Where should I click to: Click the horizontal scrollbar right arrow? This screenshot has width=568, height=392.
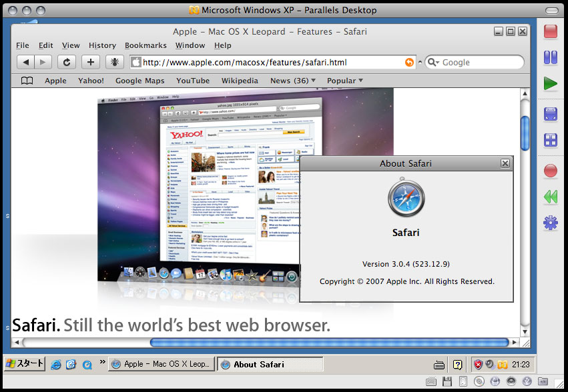pos(515,342)
